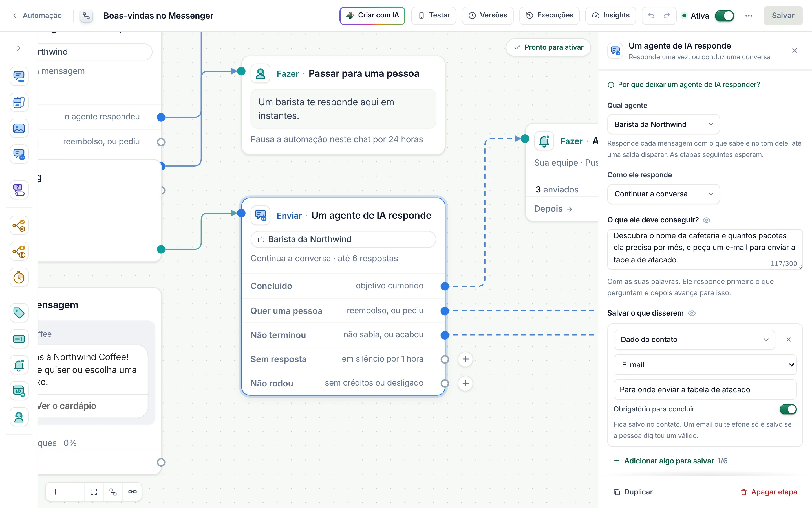Select the hand off to person icon in sidebar

pyautogui.click(x=19, y=417)
